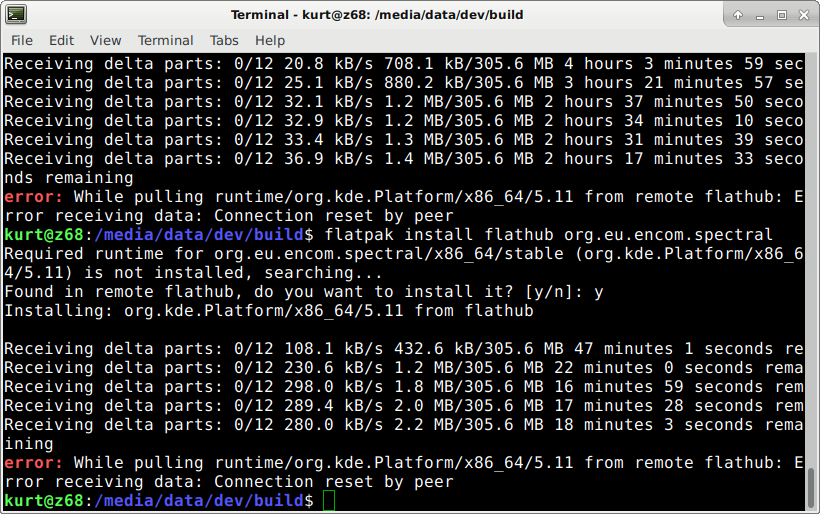Click the line showing 280.0 kB/s
The width and height of the screenshot is (820, 514).
click(404, 425)
